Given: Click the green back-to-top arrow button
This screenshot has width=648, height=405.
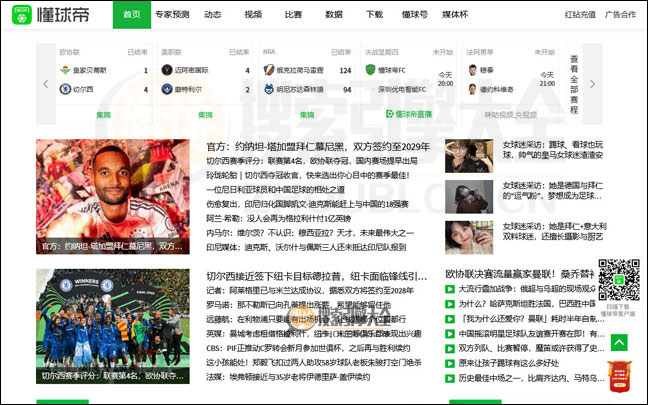Looking at the screenshot, I should 619,343.
